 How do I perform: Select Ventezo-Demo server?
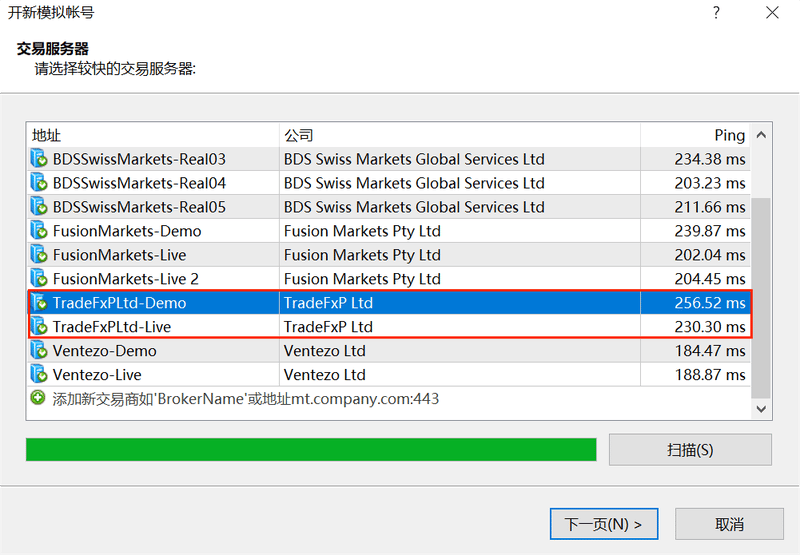389,350
